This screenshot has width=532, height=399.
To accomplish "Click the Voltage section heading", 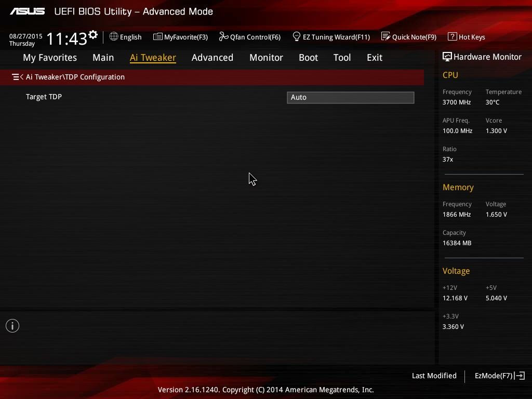I will point(456,271).
